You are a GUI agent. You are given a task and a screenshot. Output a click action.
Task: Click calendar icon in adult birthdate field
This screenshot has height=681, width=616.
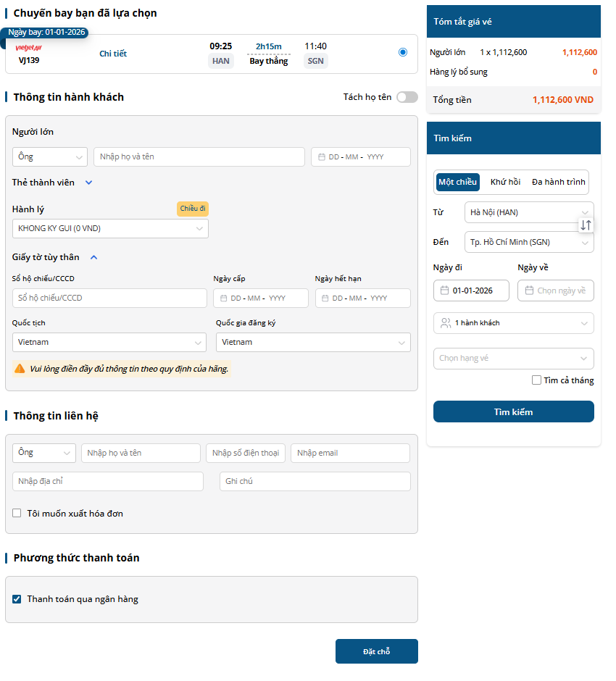click(x=321, y=157)
